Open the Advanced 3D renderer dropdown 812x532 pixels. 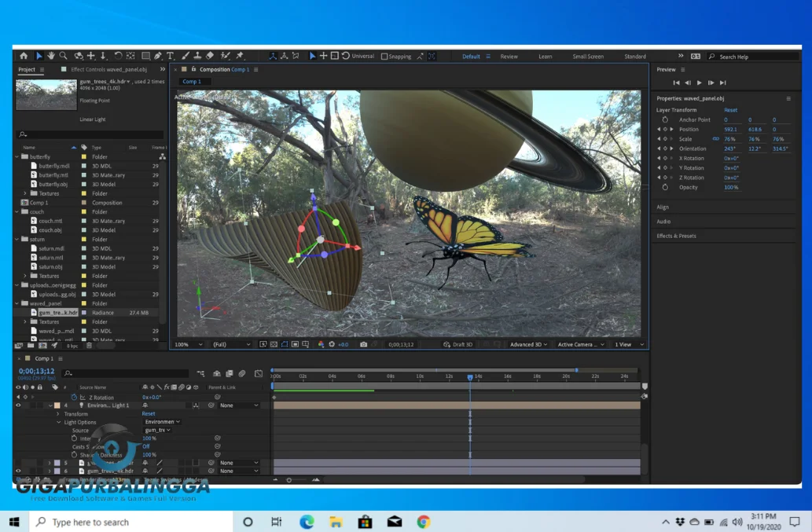point(528,344)
